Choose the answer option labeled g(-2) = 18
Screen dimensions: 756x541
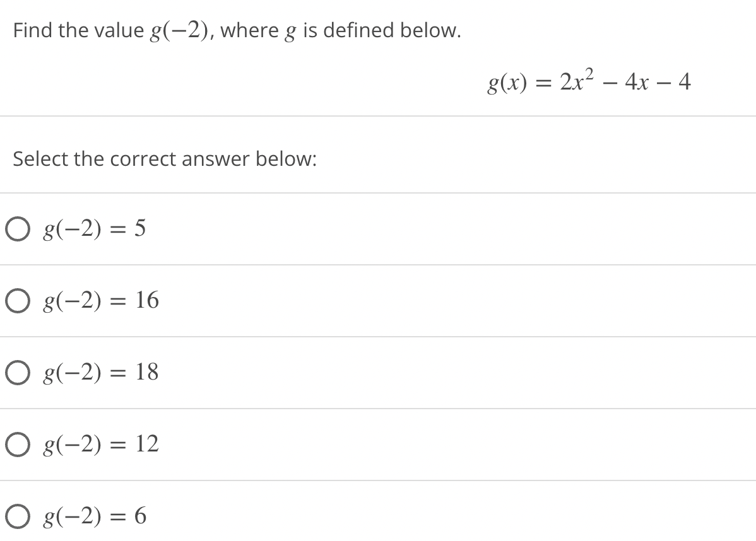[100, 373]
